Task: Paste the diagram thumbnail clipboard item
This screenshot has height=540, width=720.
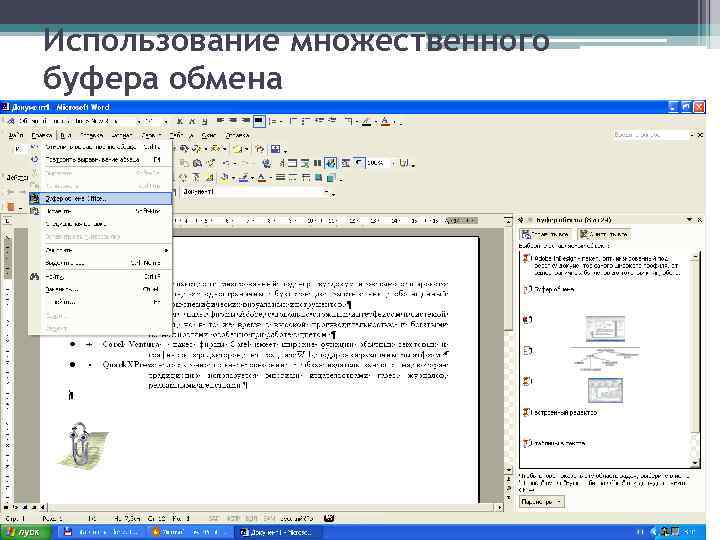Action: coord(605,359)
